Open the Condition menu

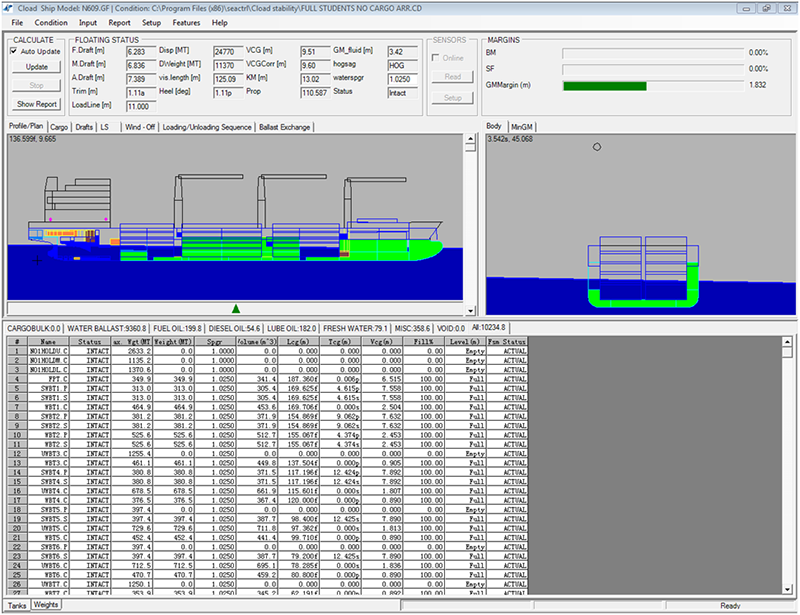(x=51, y=22)
